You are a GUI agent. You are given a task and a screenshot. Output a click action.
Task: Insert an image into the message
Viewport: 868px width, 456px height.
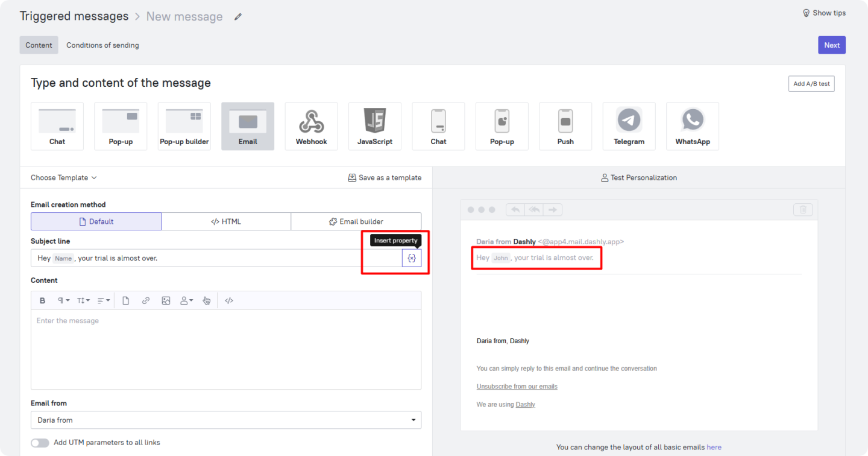pyautogui.click(x=166, y=300)
